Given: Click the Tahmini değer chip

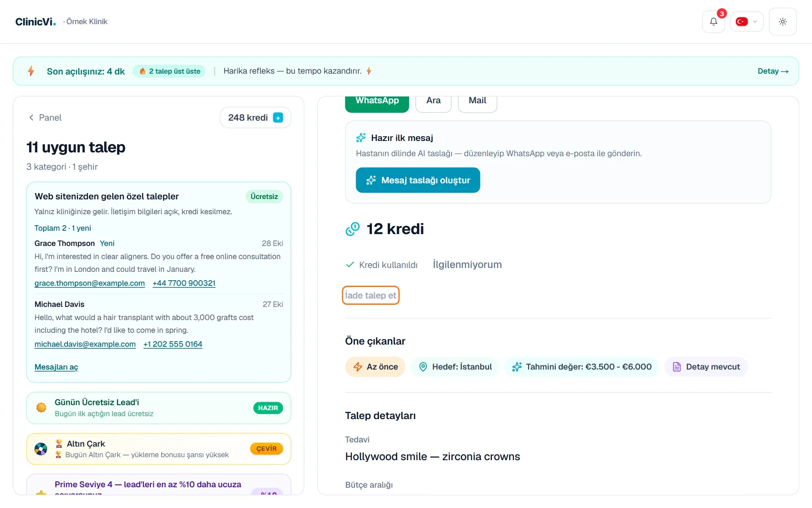Looking at the screenshot, I should [x=582, y=367].
